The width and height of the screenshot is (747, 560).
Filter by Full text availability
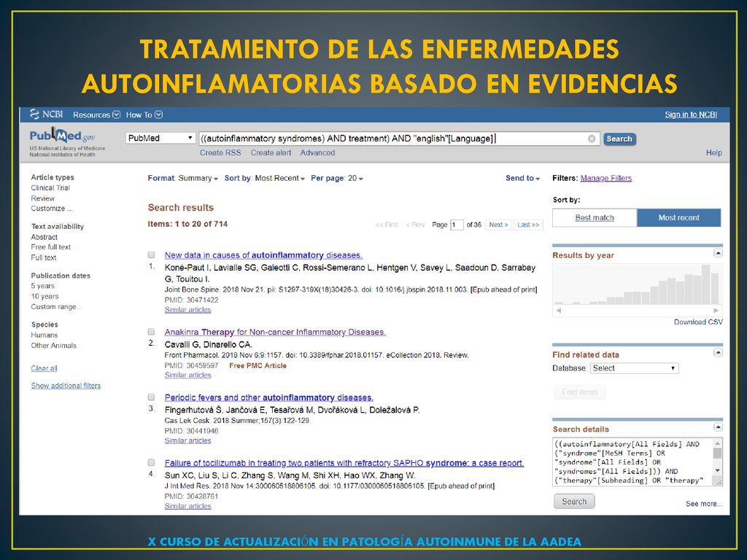pos(44,257)
